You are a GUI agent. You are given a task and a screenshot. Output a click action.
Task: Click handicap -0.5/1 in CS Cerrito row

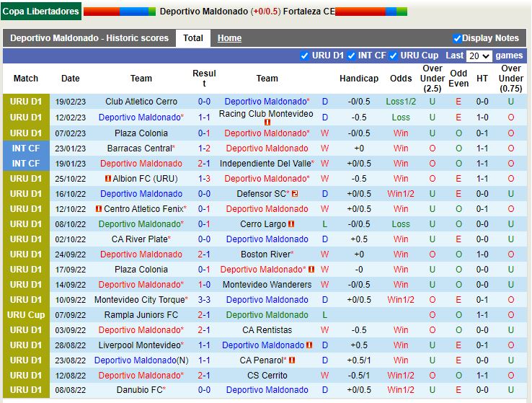pos(359,376)
